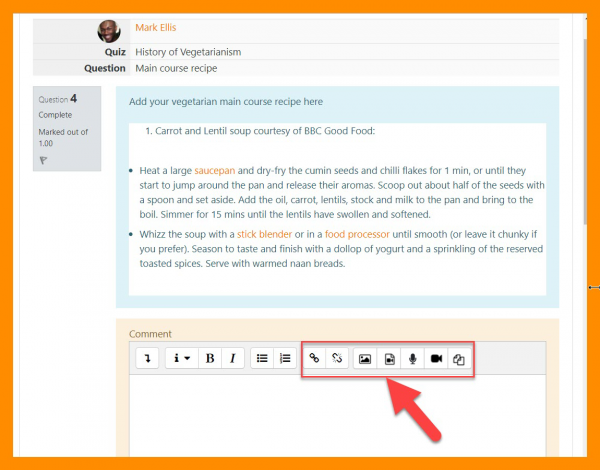Click inside the Comment text area
Screen dimensions: 600x470
coord(337,415)
